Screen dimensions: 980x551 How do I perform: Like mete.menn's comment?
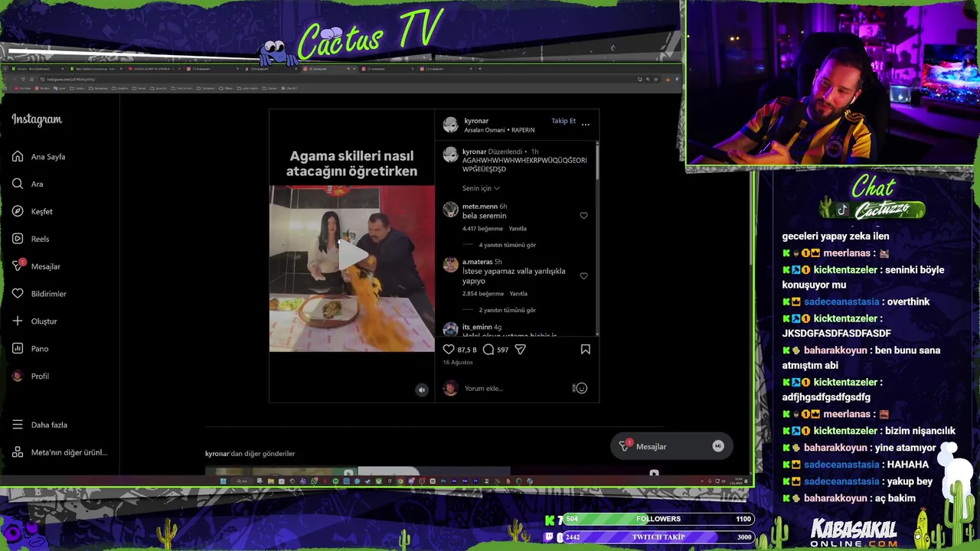click(x=583, y=216)
